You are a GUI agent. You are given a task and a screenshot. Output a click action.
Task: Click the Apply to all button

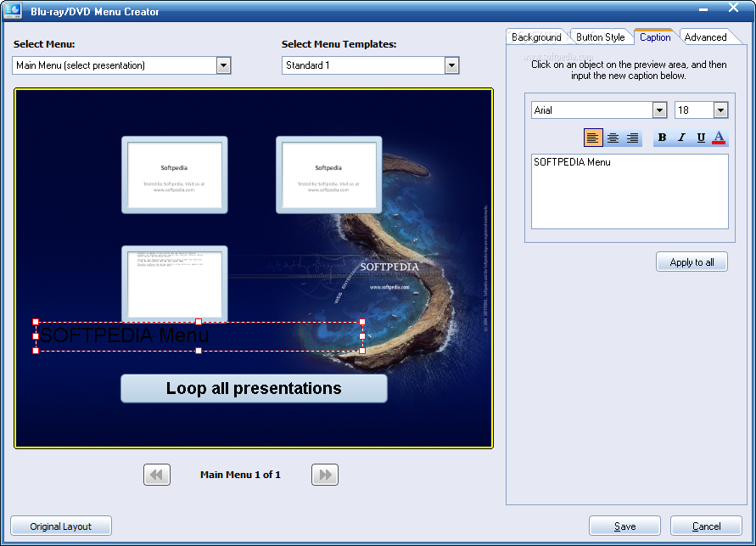click(x=692, y=262)
